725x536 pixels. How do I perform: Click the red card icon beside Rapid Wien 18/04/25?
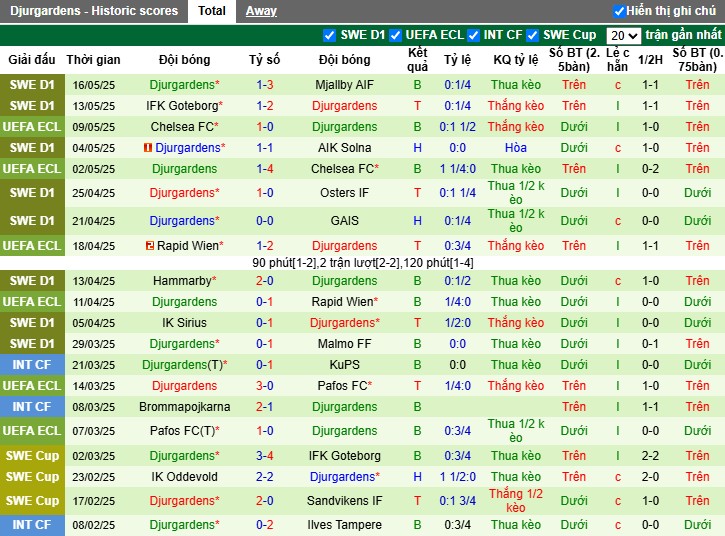click(x=150, y=246)
